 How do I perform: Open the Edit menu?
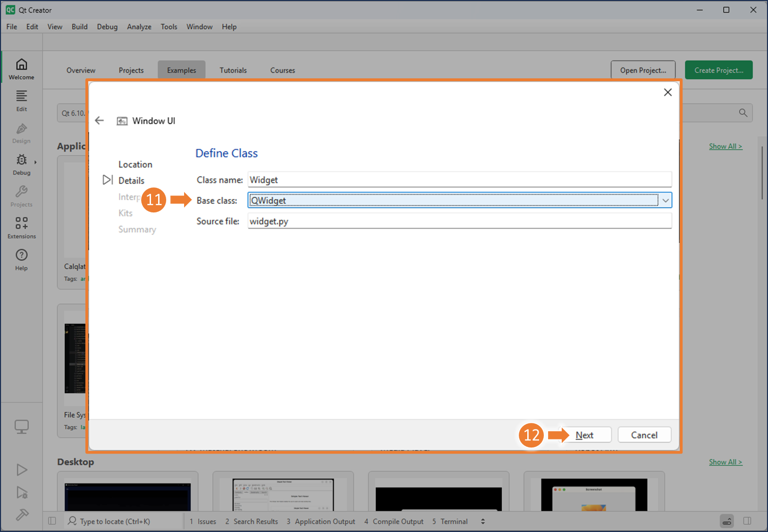click(32, 27)
